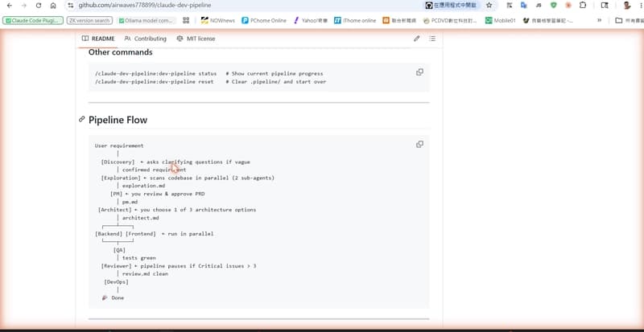
Task: Click the open in app button
Action: point(451,6)
